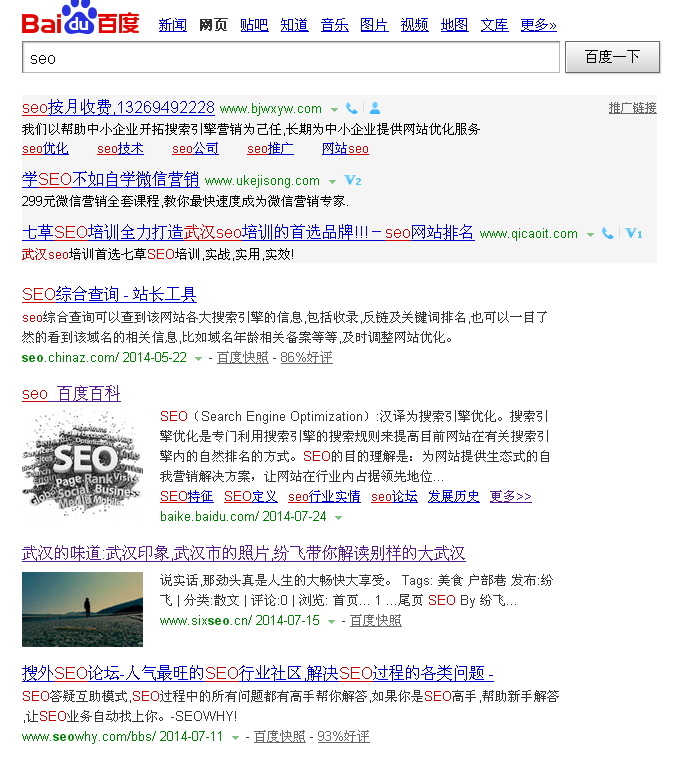683x758 pixels.
Task: Open the SEO word-cloud thumbnail image
Action: (82, 462)
